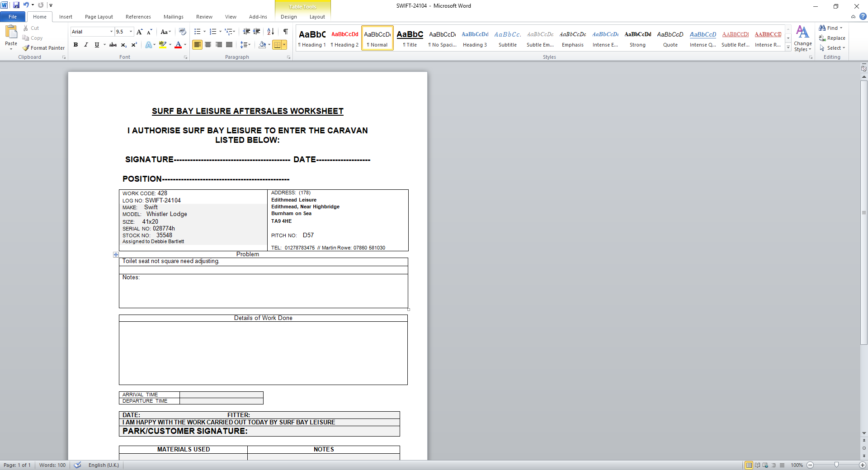The height and width of the screenshot is (470, 868).
Task: Click the Borders button icon
Action: (x=277, y=45)
